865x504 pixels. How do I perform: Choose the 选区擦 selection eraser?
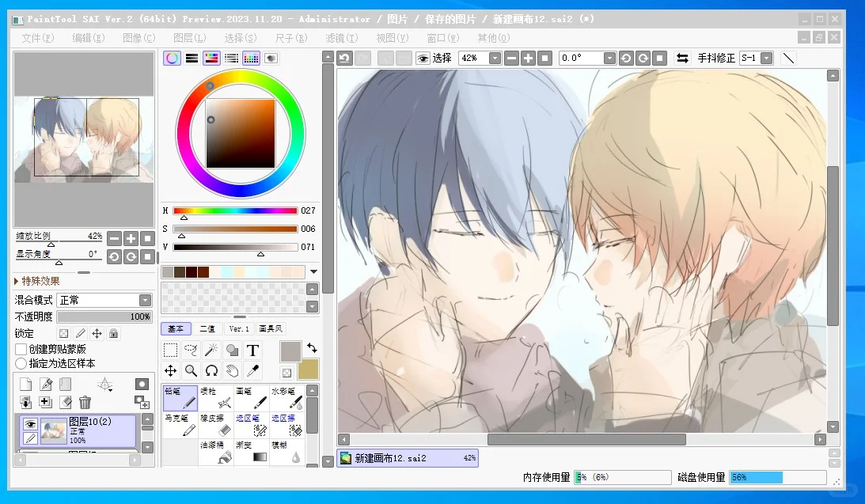pos(286,425)
